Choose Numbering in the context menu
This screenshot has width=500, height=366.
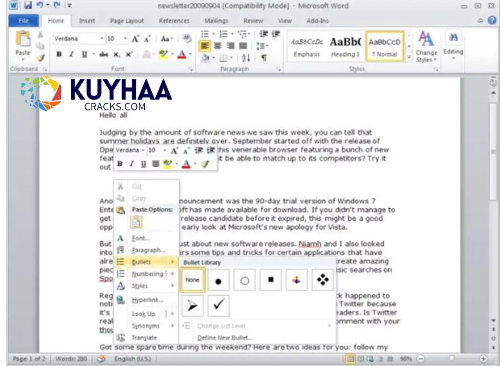[146, 274]
